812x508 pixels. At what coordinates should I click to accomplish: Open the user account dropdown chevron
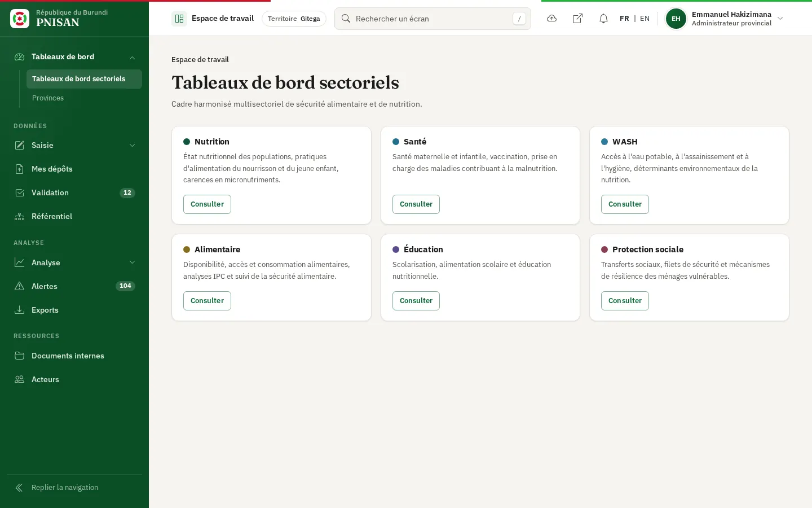(780, 19)
